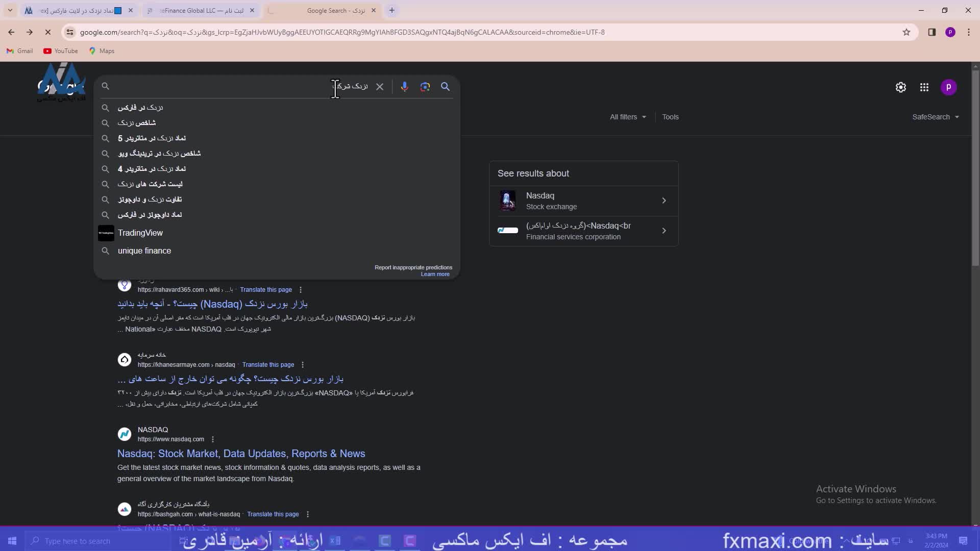Click the Tools button

[x=670, y=117]
